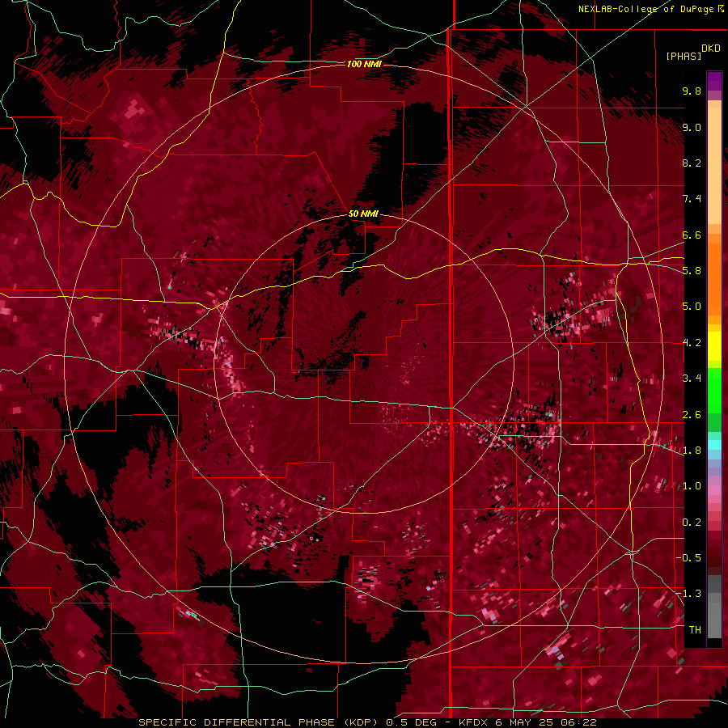
Task: Click the 6.6 scale value
Action: 692,235
